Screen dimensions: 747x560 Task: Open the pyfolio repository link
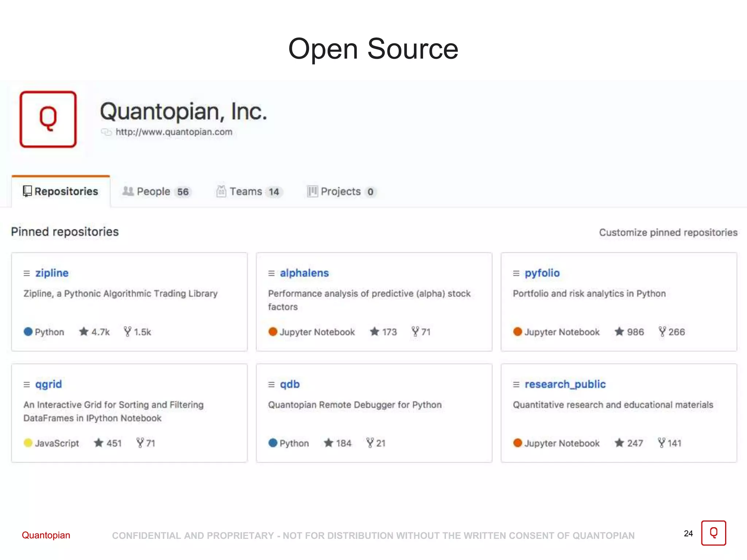click(x=542, y=273)
